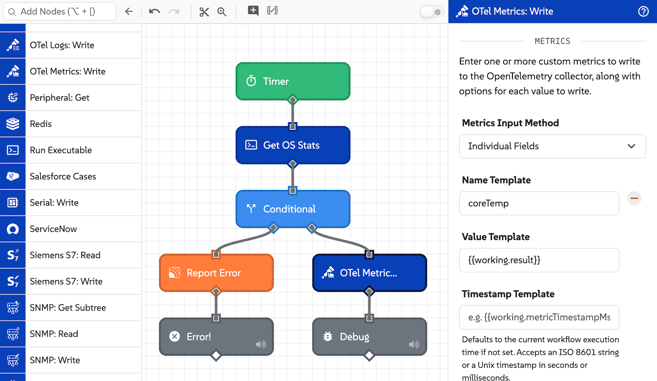657x381 pixels.
Task: Click the Conditional node's right output connector
Action: click(x=312, y=228)
